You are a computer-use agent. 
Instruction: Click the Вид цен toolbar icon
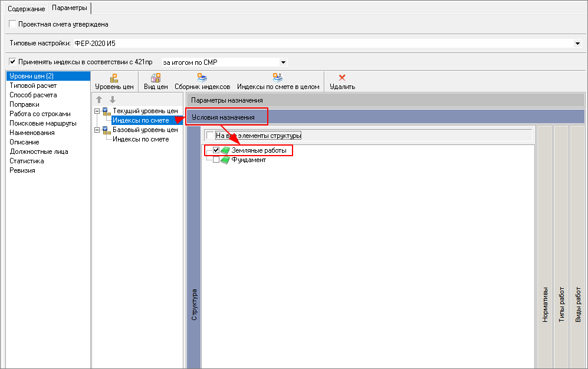pos(156,78)
